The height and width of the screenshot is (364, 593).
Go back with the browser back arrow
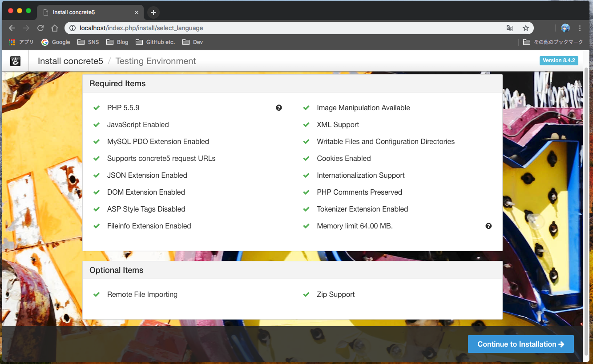tap(12, 28)
